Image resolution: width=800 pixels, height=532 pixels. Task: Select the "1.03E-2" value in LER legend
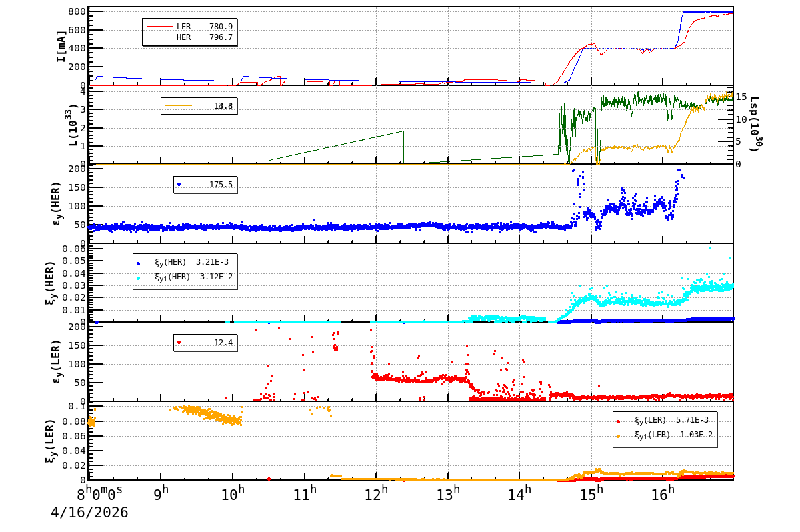tap(697, 435)
